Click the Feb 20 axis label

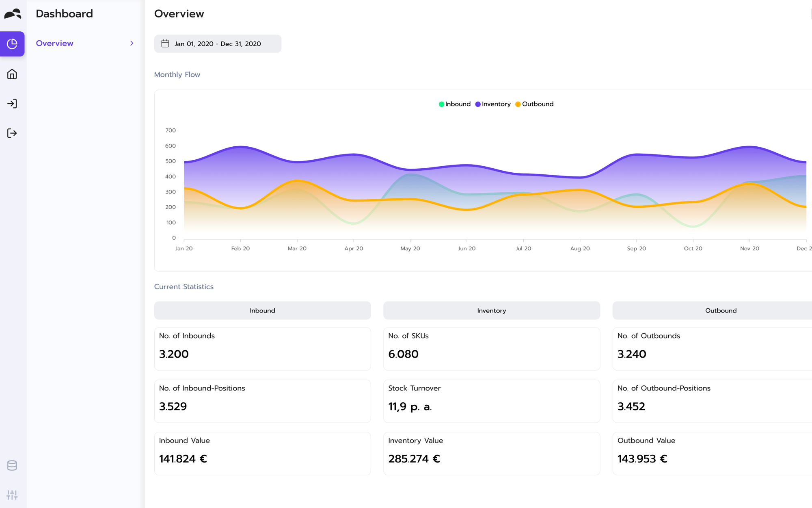[240, 248]
